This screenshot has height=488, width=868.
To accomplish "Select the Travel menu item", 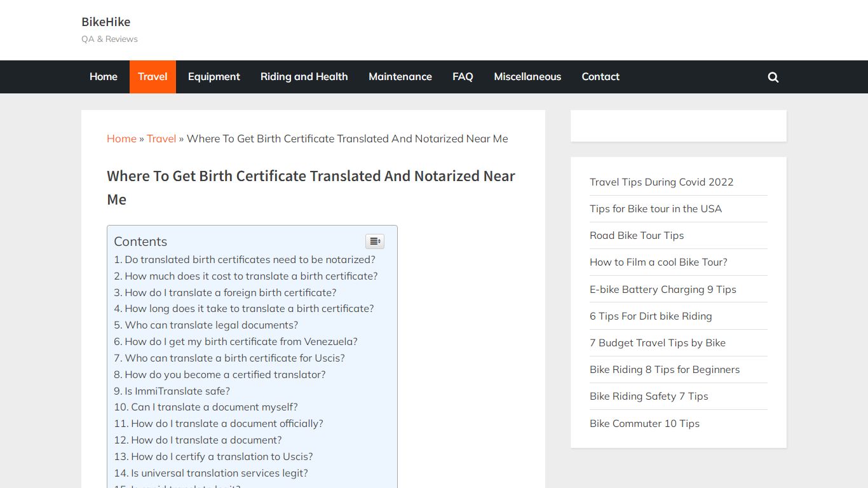I will 153,77.
